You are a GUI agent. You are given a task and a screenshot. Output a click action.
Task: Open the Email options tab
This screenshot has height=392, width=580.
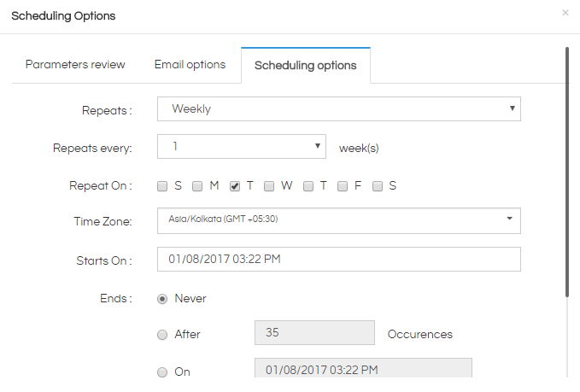tap(190, 65)
